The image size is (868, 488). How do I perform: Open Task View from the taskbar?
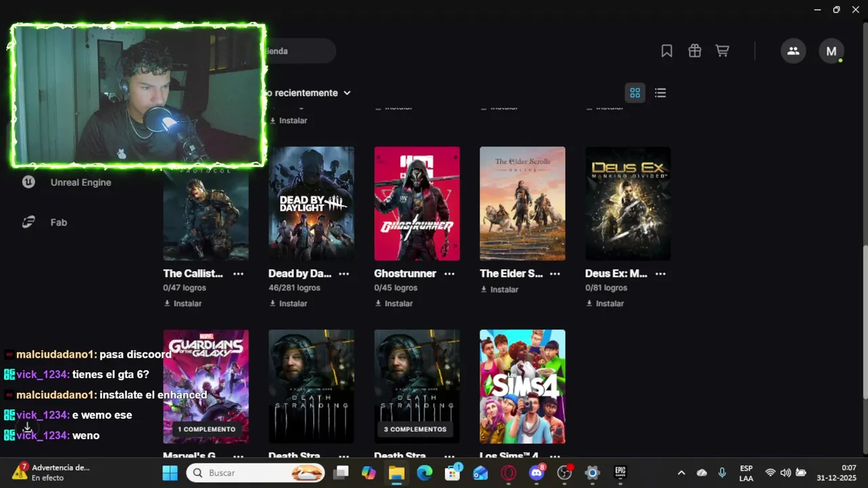click(341, 472)
